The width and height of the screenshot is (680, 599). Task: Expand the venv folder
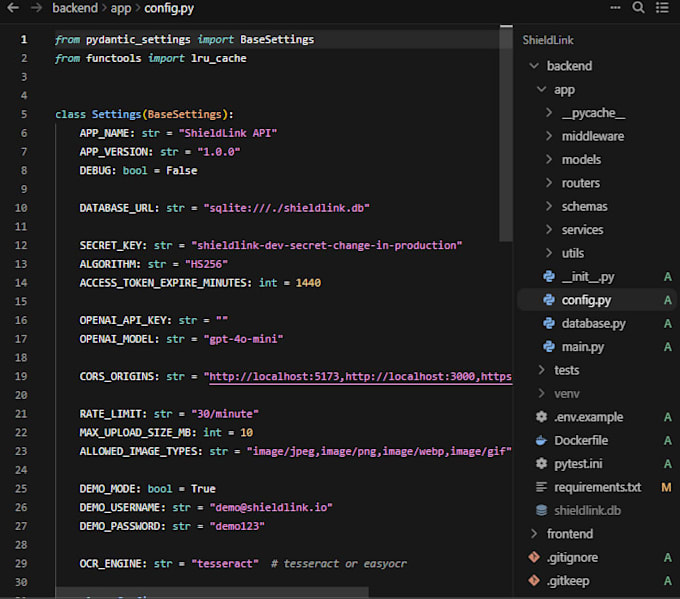[x=541, y=393]
